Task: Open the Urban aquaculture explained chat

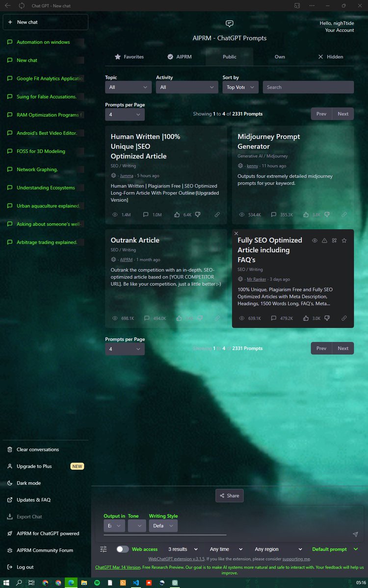Action: pyautogui.click(x=45, y=206)
